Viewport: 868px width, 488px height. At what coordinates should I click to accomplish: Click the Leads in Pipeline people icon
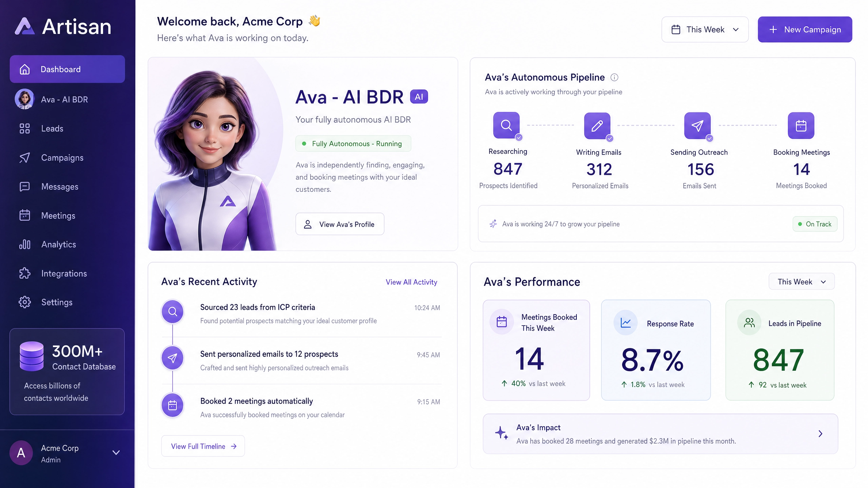749,323
